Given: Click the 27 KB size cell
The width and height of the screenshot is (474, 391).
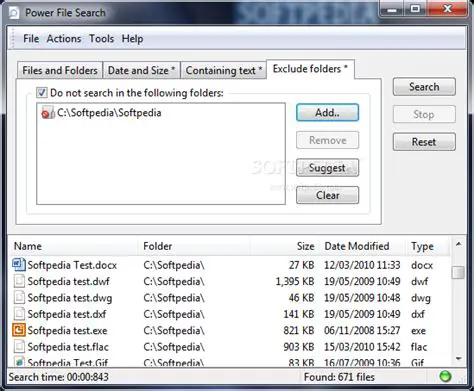Looking at the screenshot, I should [x=301, y=265].
